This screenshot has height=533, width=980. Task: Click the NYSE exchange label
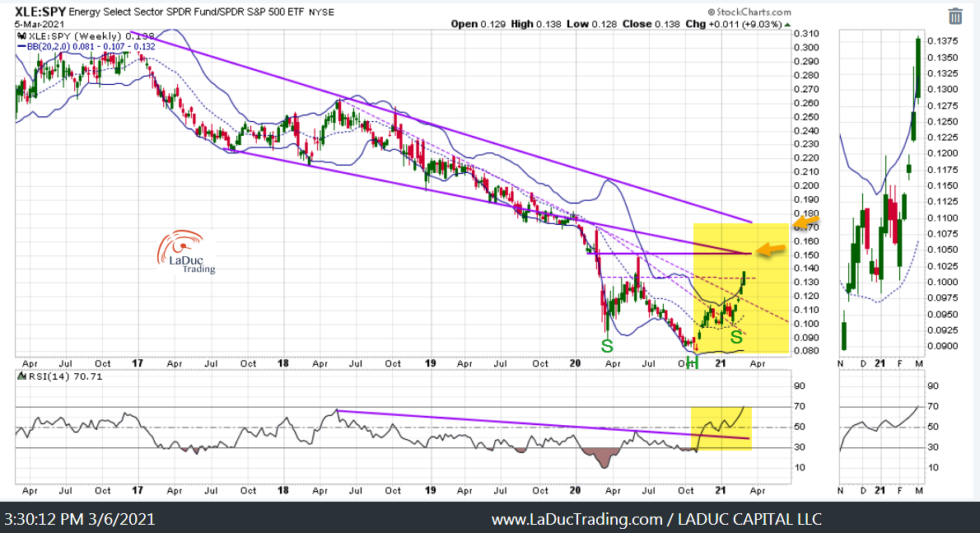[x=321, y=12]
